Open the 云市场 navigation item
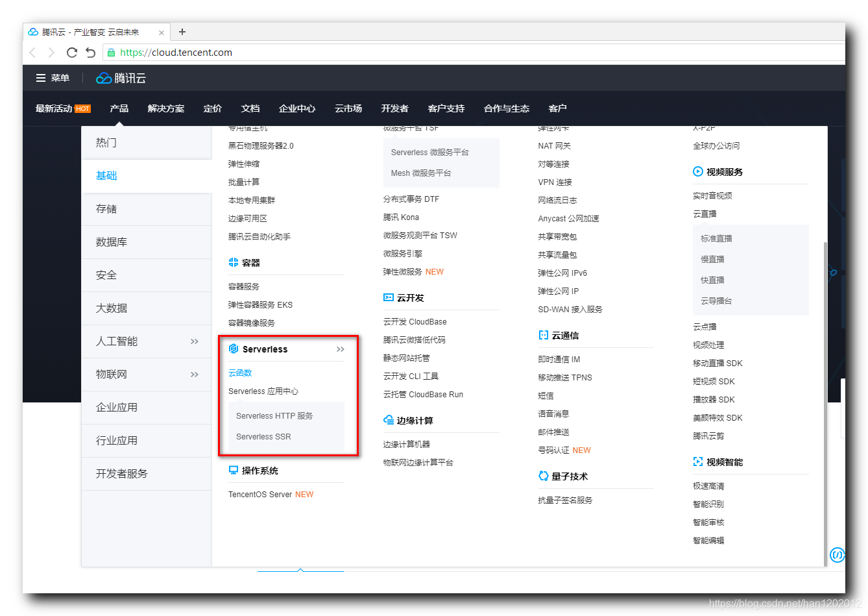 348,108
